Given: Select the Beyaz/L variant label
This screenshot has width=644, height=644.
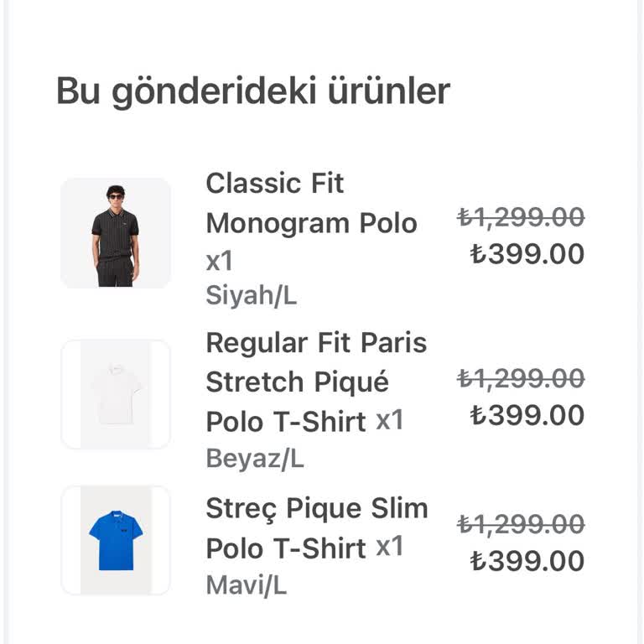Looking at the screenshot, I should coord(255,459).
